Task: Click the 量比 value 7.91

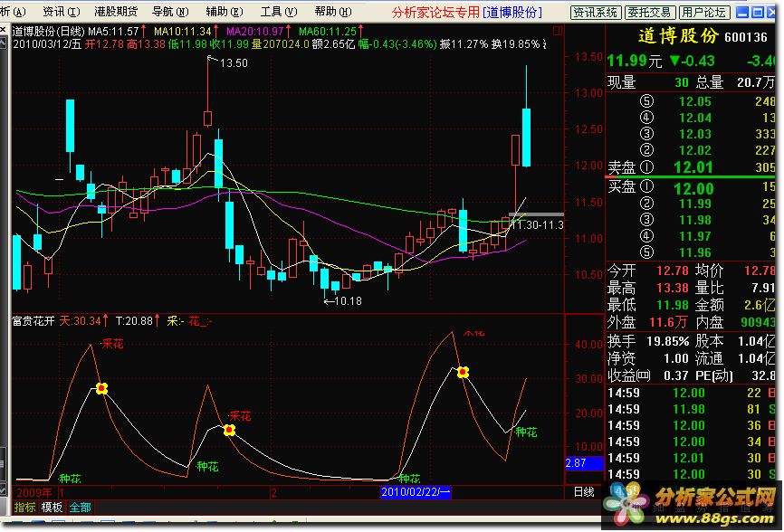Action: pos(762,288)
